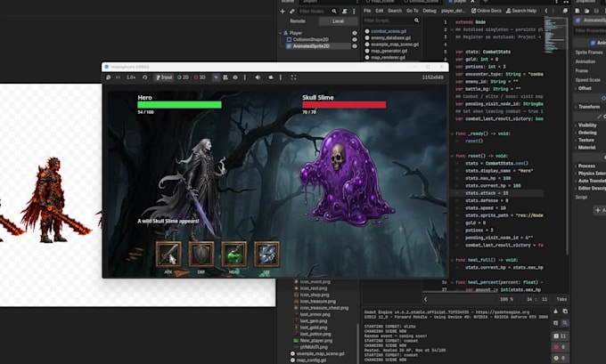Toggle error messages filter in output

coord(560,347)
